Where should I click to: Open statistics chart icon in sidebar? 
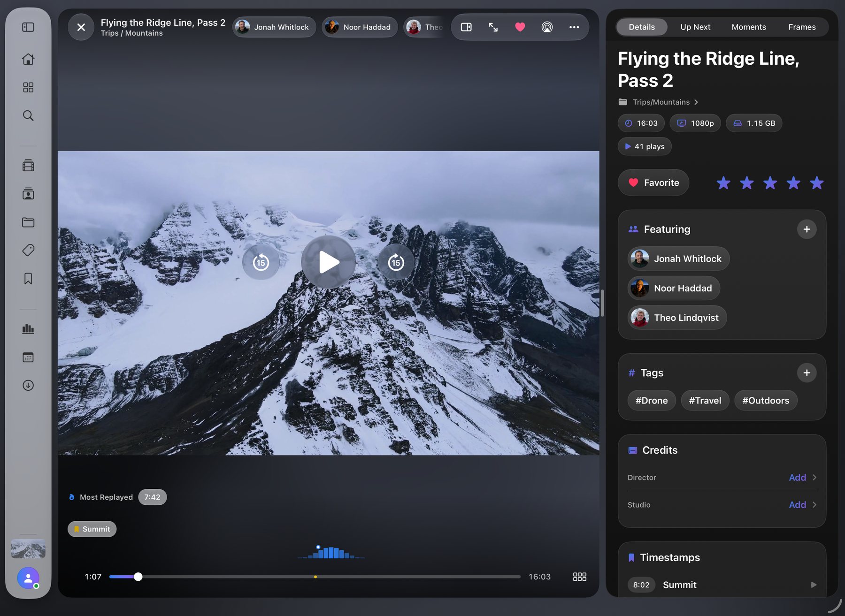[28, 329]
